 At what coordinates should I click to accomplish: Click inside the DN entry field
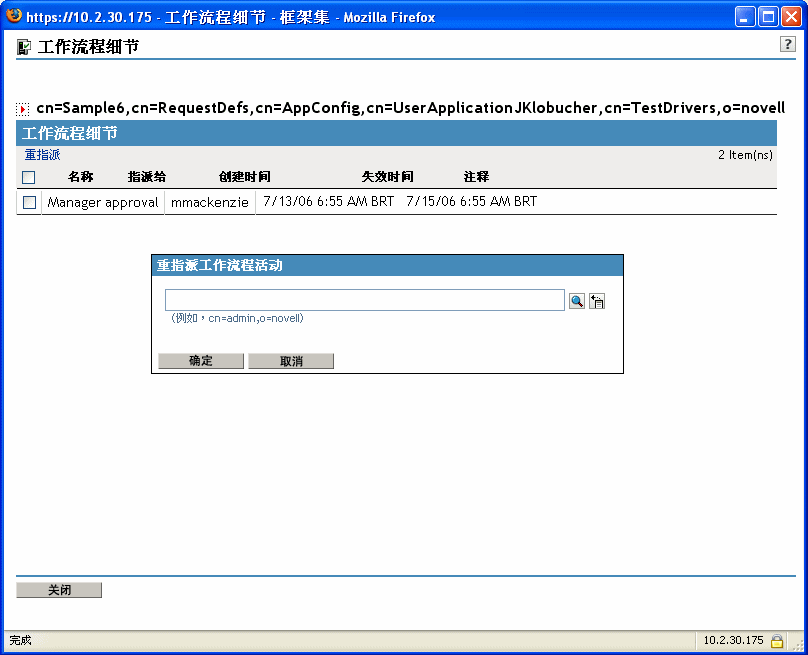click(365, 300)
